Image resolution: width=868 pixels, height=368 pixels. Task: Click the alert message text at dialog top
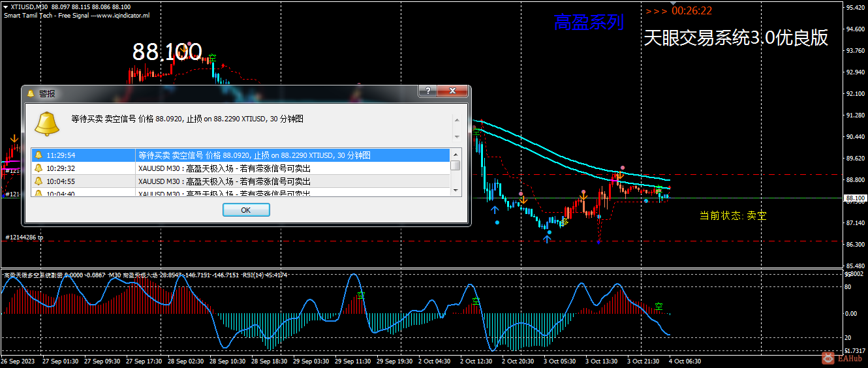tap(187, 119)
